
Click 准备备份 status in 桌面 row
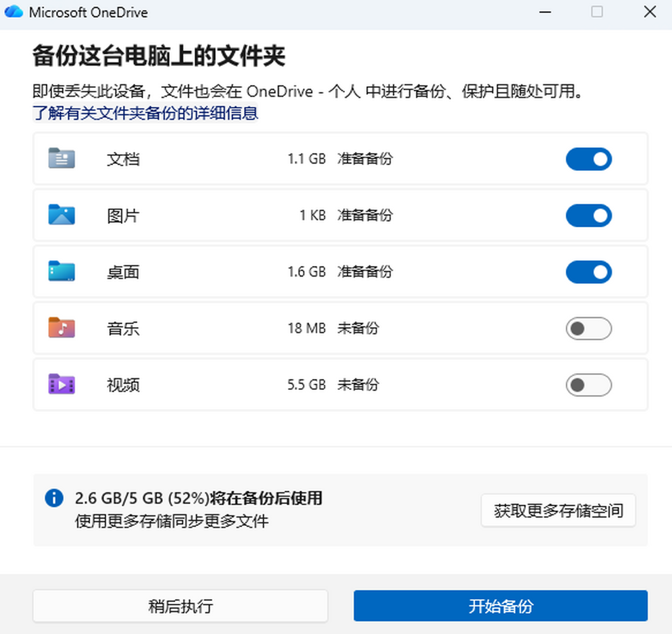point(365,272)
